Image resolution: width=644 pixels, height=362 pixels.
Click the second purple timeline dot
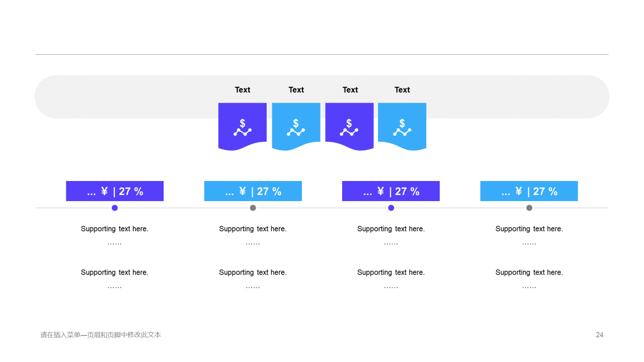[391, 208]
